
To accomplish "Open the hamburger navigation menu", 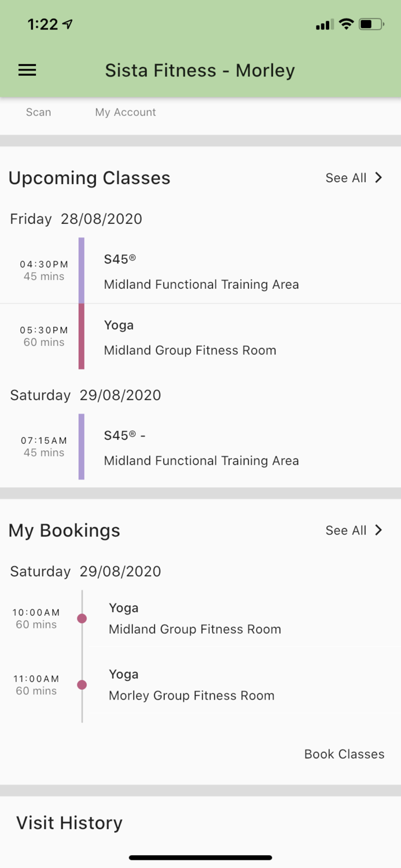I will (x=27, y=70).
